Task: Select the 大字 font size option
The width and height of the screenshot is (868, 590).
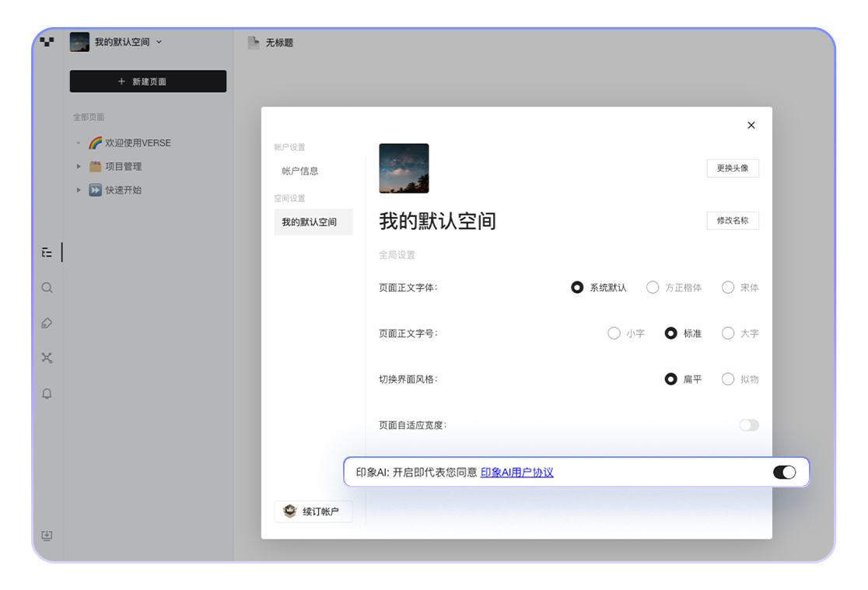Action: coord(728,333)
